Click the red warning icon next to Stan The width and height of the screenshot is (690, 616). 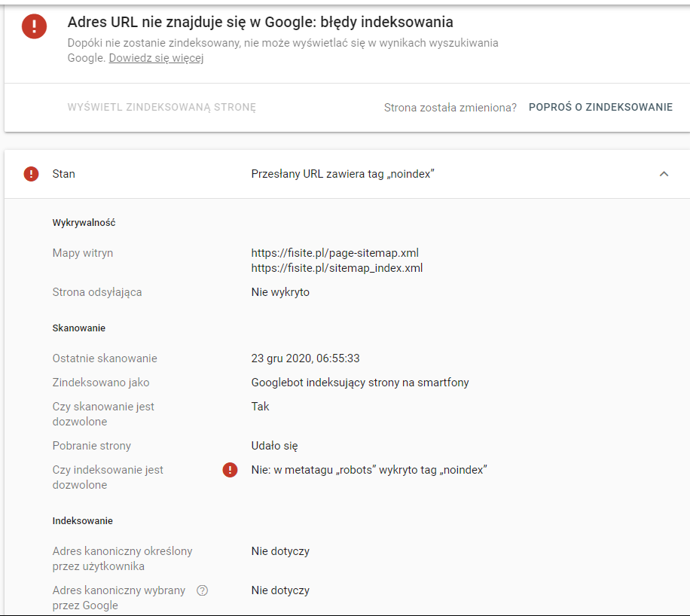(31, 174)
